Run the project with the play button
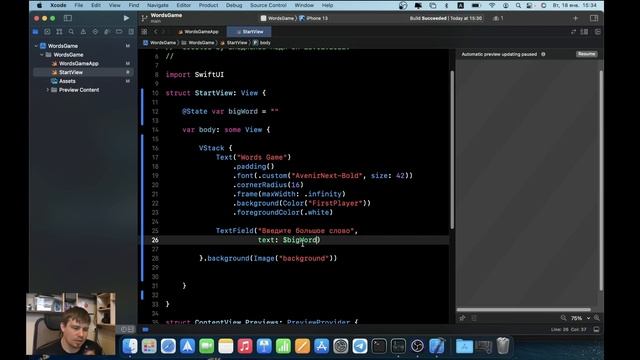This screenshot has height=360, width=640. [x=126, y=18]
